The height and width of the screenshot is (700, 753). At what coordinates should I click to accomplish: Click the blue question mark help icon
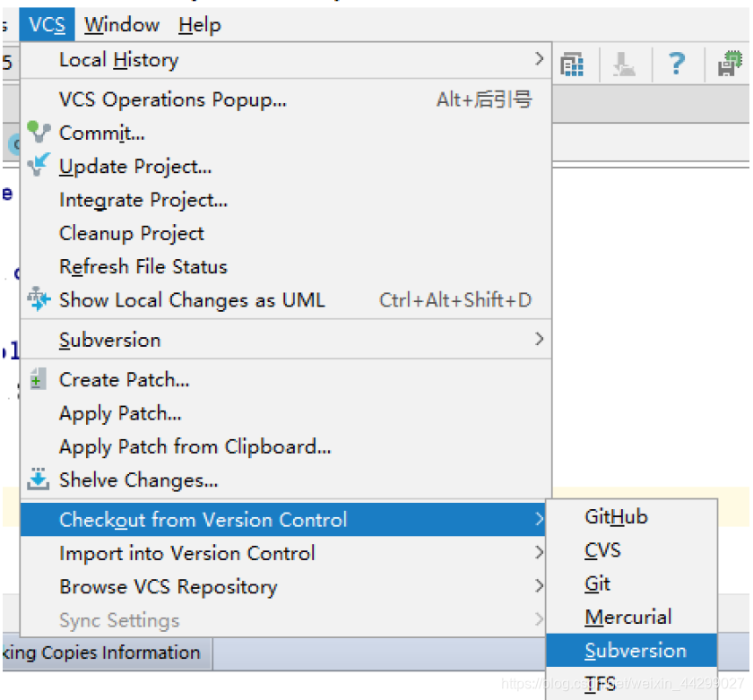677,64
